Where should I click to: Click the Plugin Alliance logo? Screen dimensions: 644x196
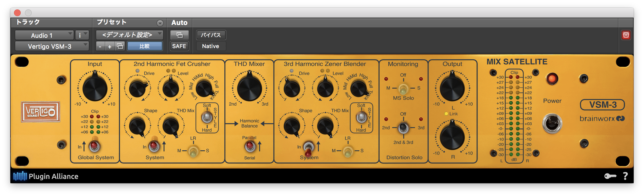pos(46,176)
